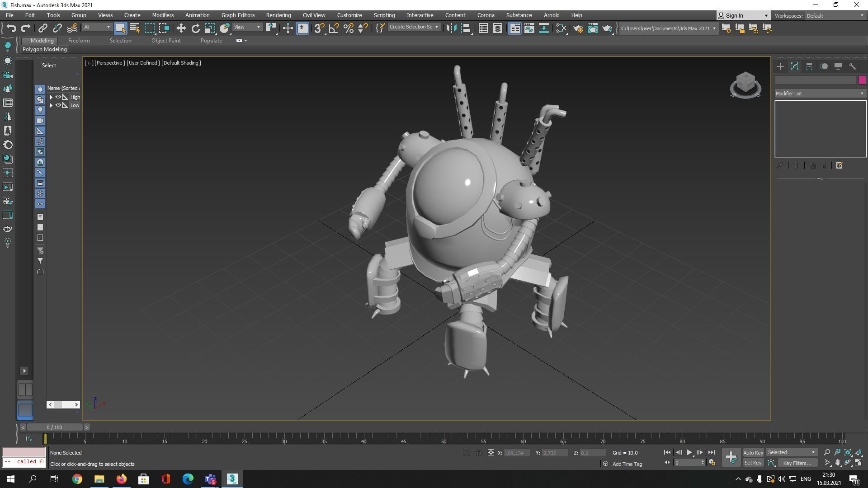
Task: Click the Mirror tool icon
Action: click(x=451, y=28)
